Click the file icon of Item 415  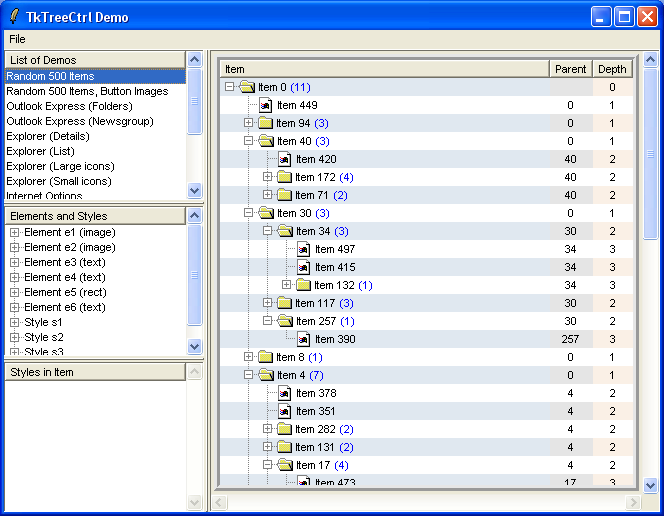coord(304,267)
